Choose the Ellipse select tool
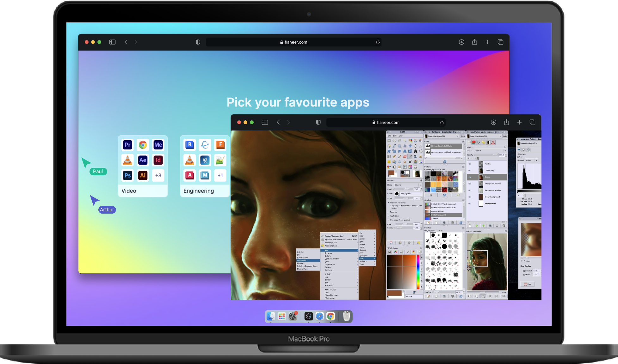The height and width of the screenshot is (364, 618). click(x=394, y=141)
